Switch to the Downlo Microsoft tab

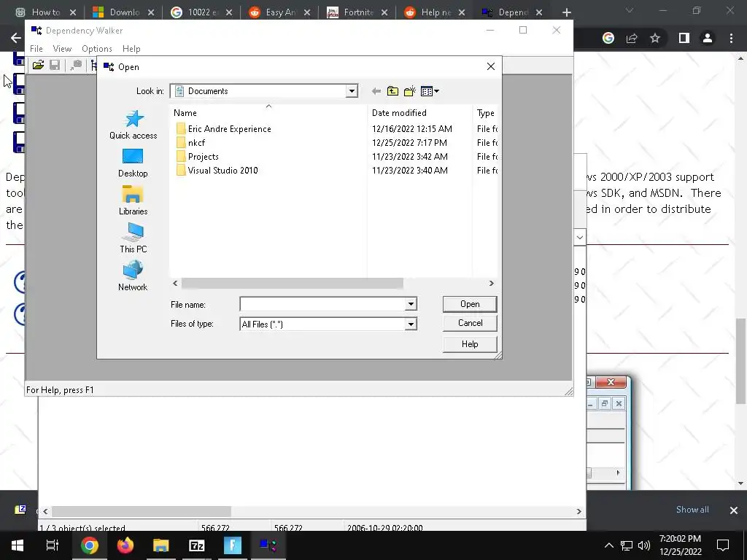[123, 12]
